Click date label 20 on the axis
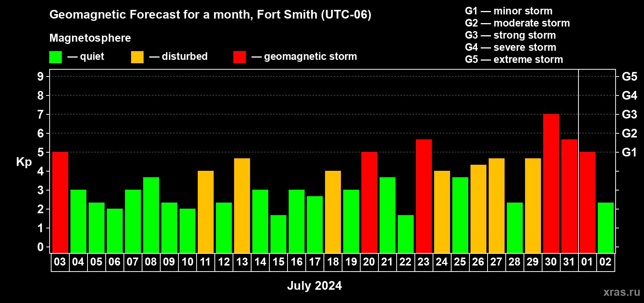The height and width of the screenshot is (303, 644). coord(369,262)
